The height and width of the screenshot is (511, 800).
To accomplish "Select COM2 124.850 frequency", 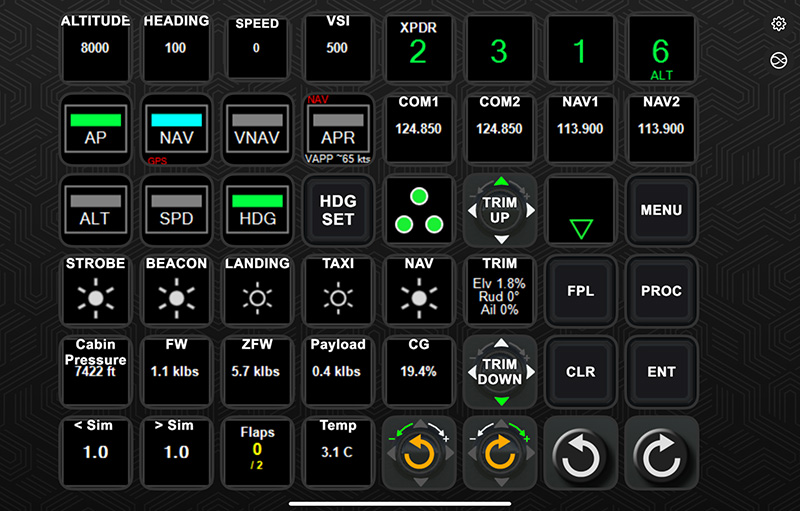I will 500,129.
